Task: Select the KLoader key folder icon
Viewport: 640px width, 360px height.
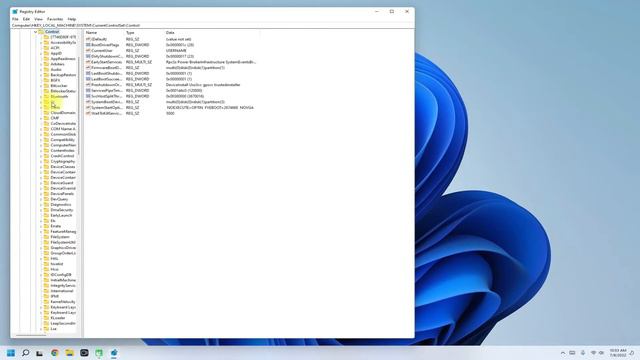Action: point(46,318)
